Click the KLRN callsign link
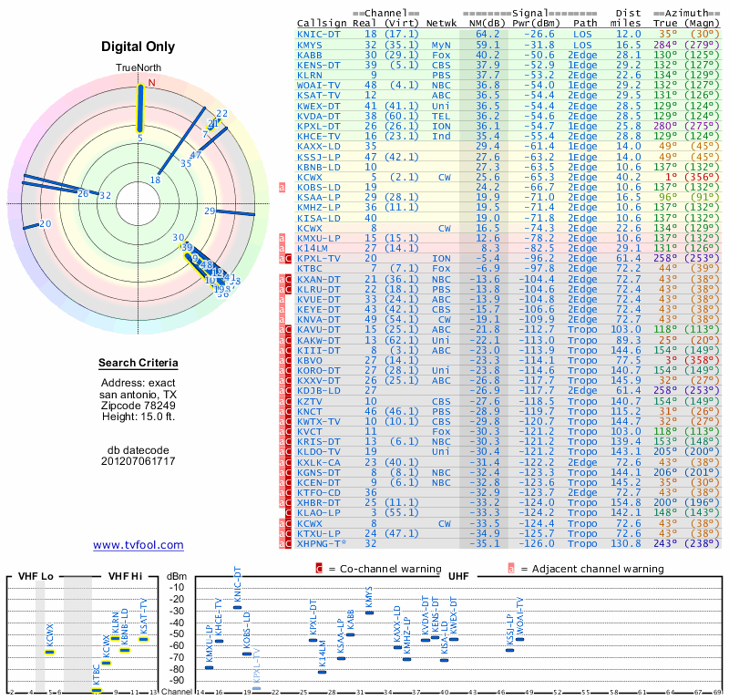Viewport: 729px width, 700px height. pyautogui.click(x=309, y=76)
